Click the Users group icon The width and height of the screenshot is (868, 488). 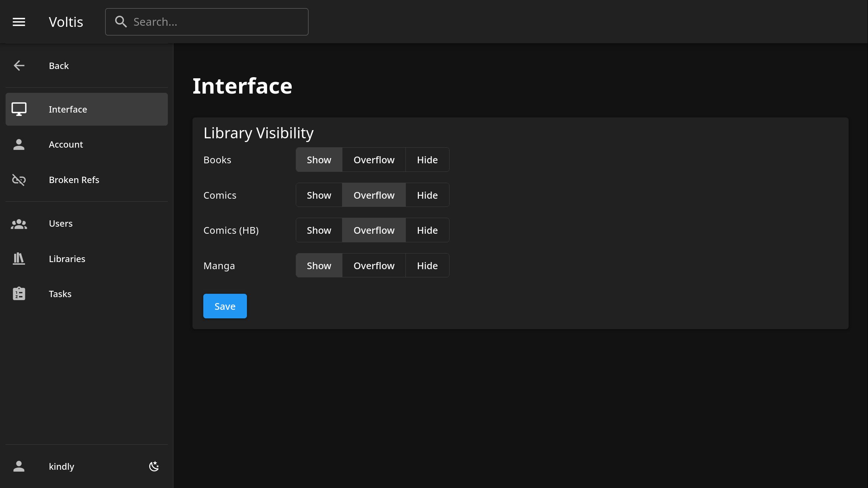[19, 223]
